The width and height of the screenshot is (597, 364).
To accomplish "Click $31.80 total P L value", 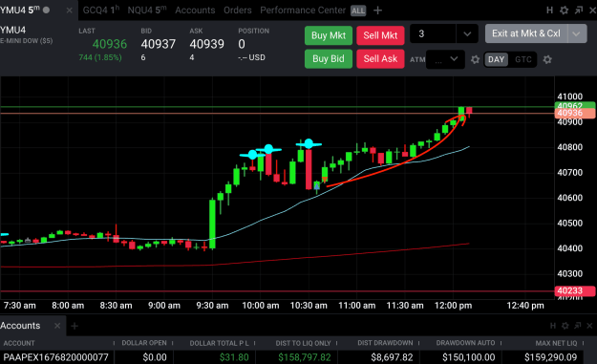I will pyautogui.click(x=234, y=357).
